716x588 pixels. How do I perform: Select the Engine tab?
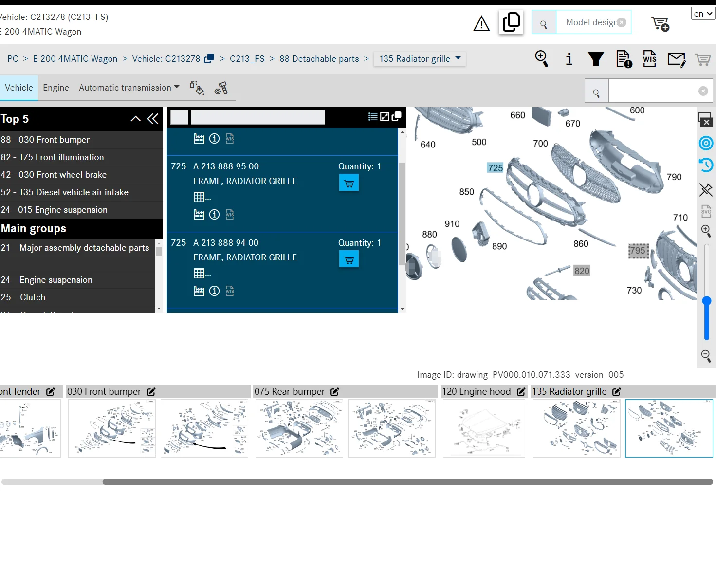[x=56, y=88]
